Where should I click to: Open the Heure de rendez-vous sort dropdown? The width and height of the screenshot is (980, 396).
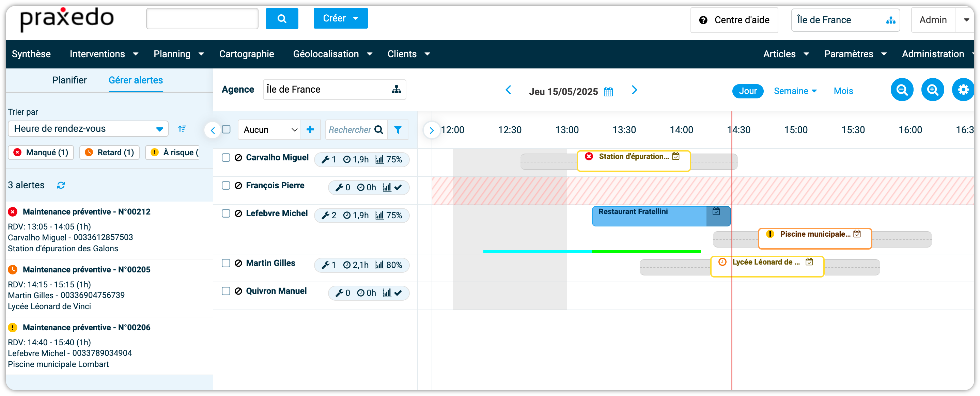88,129
